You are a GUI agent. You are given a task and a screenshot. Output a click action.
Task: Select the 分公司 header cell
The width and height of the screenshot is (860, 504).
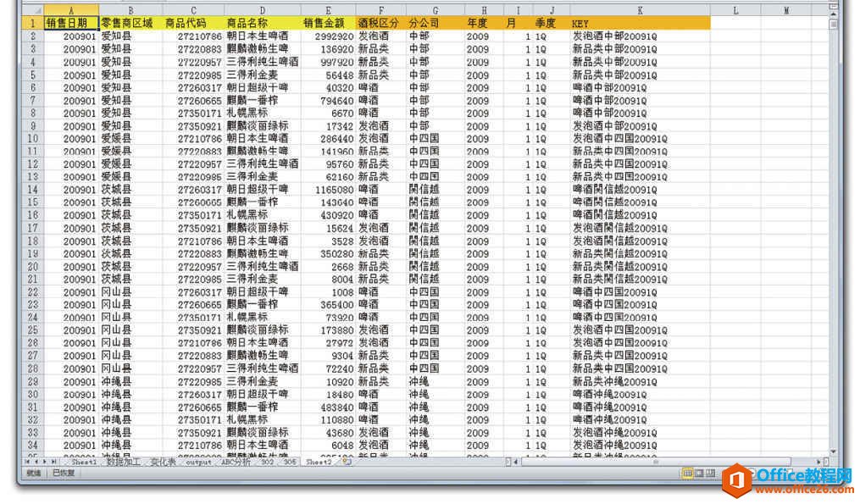point(436,23)
